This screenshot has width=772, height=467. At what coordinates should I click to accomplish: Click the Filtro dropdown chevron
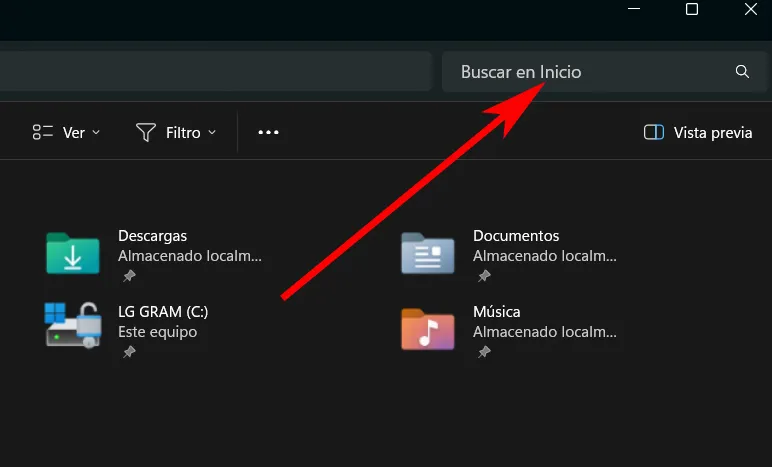tap(212, 132)
